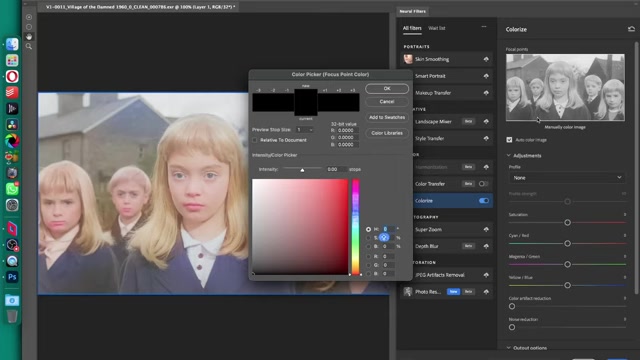This screenshot has width=640, height=360.
Task: Select the Color Transfer filter row
Action: point(447,184)
